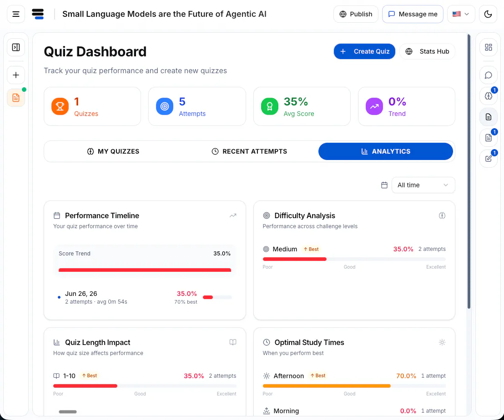
Task: Select the active document icon in right sidebar
Action: click(488, 117)
